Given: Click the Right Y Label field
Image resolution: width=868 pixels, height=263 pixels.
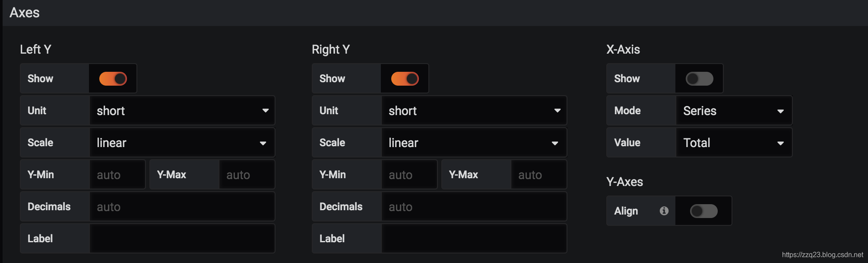Looking at the screenshot, I should coord(474,239).
